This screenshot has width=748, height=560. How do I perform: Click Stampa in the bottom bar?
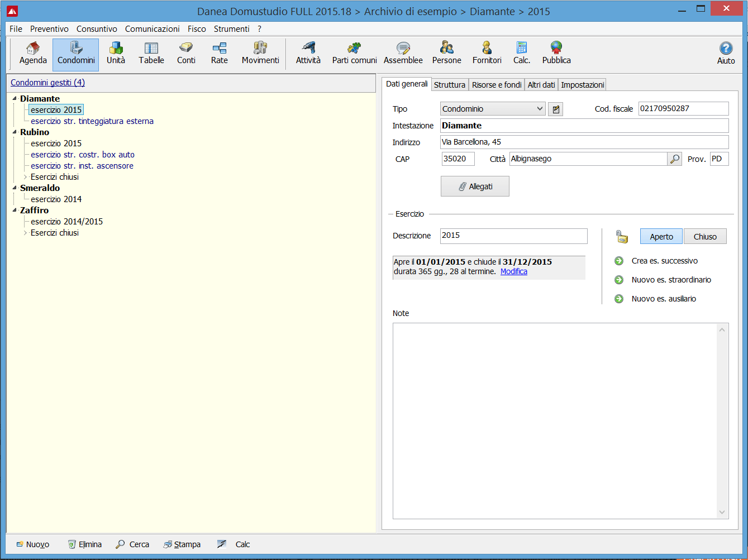182,544
